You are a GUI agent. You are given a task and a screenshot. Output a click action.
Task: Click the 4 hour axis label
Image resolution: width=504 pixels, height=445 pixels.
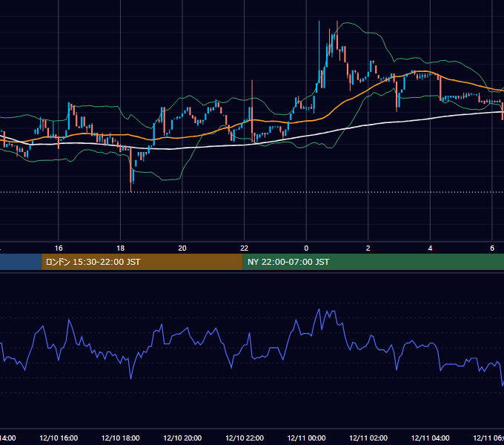pyautogui.click(x=430, y=248)
